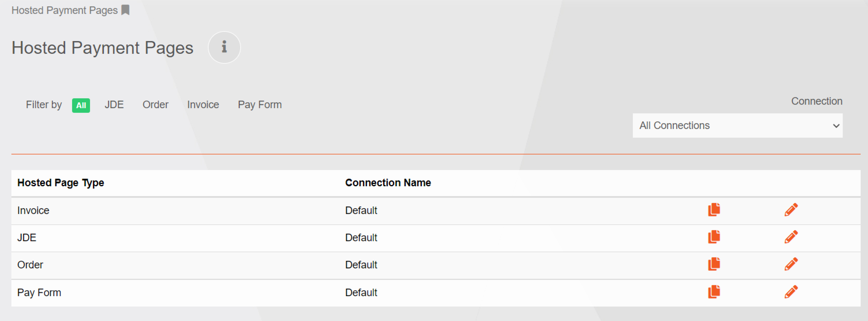Copy the JDE hosted page
The image size is (868, 321).
point(714,237)
